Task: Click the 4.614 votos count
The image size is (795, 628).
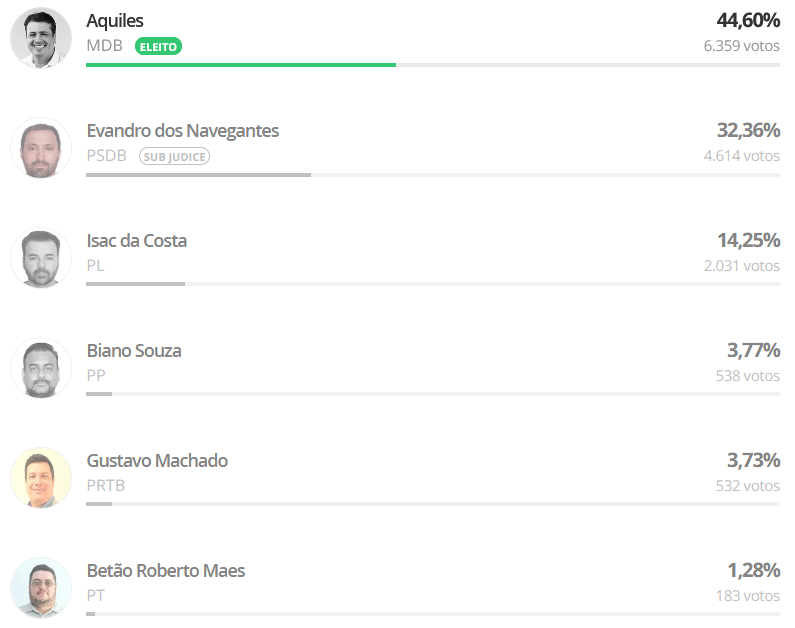Action: (x=742, y=156)
